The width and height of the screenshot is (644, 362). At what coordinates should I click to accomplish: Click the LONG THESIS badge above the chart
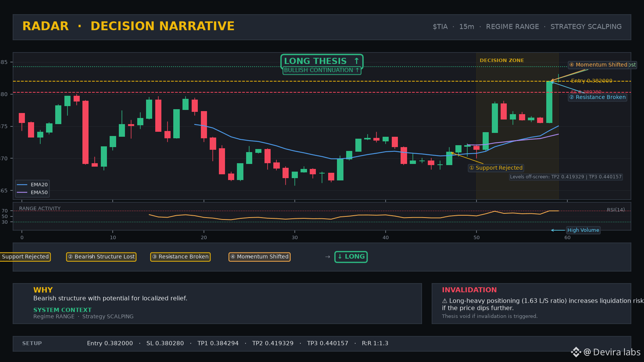(x=322, y=61)
